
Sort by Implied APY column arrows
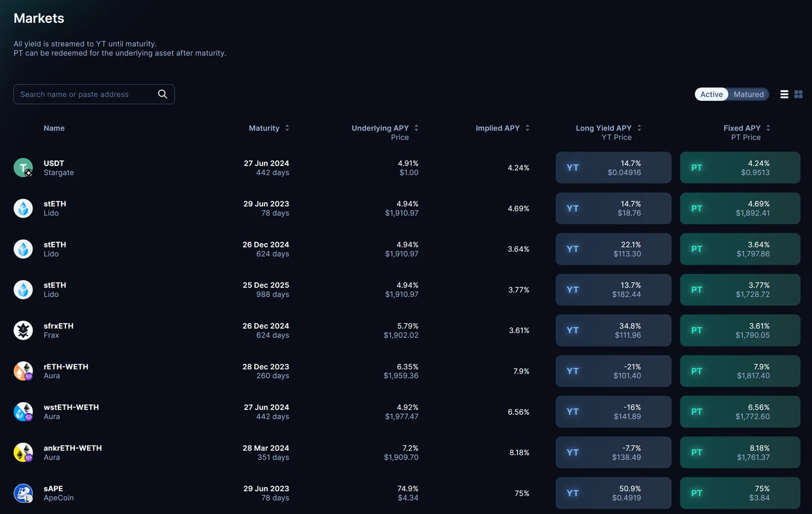coord(527,128)
